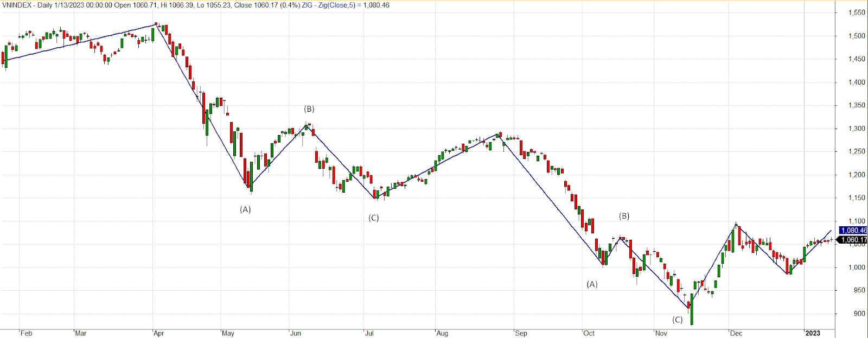Viewport: 868px width, 338px height.
Task: Click the 1,150 price axis label
Action: click(857, 198)
